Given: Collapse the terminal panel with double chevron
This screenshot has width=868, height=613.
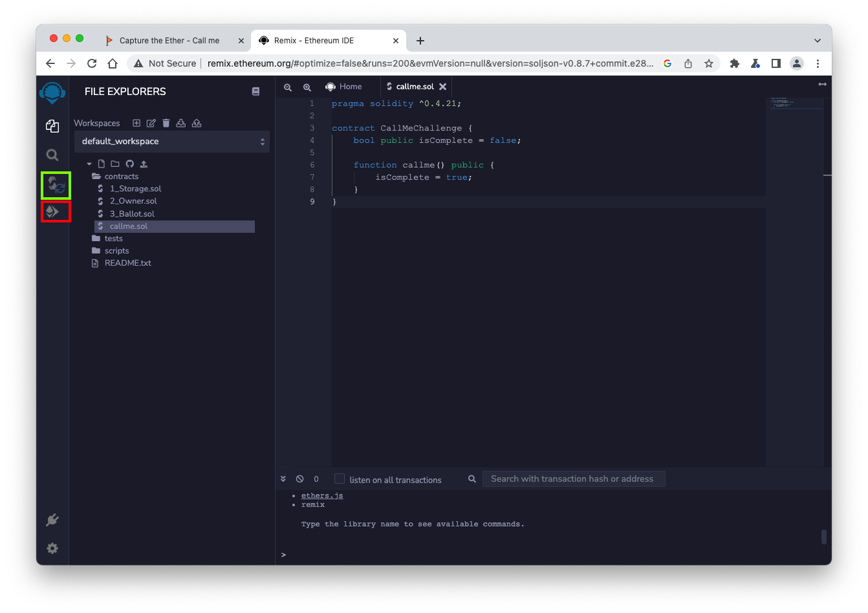Looking at the screenshot, I should pos(283,479).
